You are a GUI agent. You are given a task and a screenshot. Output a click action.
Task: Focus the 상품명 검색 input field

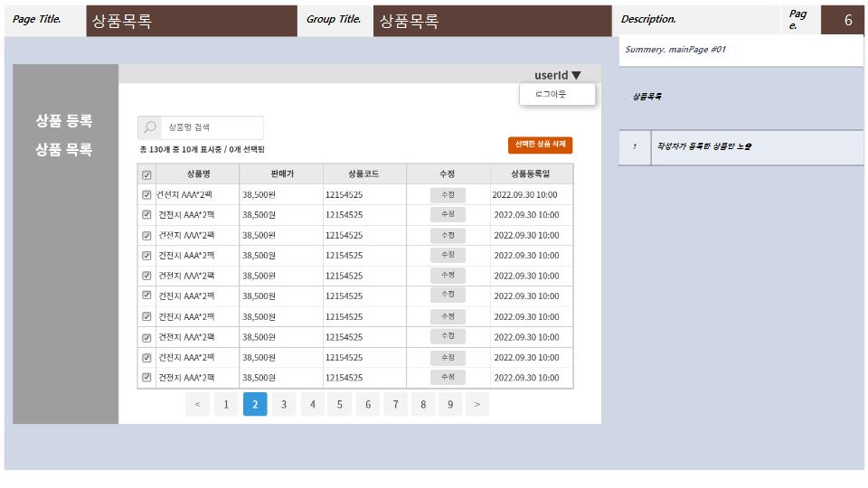pyautogui.click(x=212, y=127)
